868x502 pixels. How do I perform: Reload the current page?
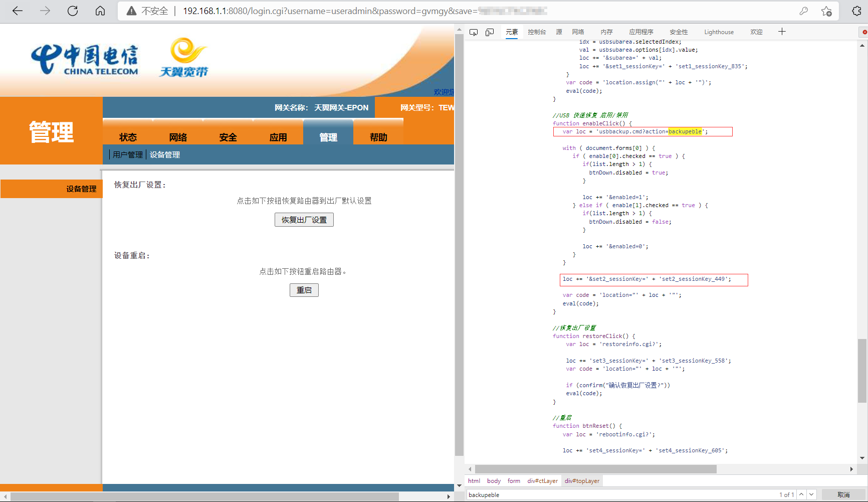pyautogui.click(x=73, y=11)
